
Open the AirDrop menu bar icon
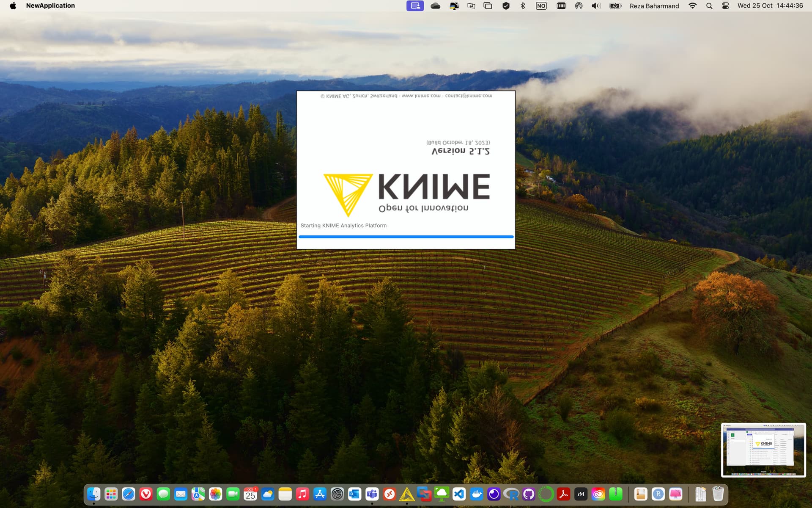point(579,6)
